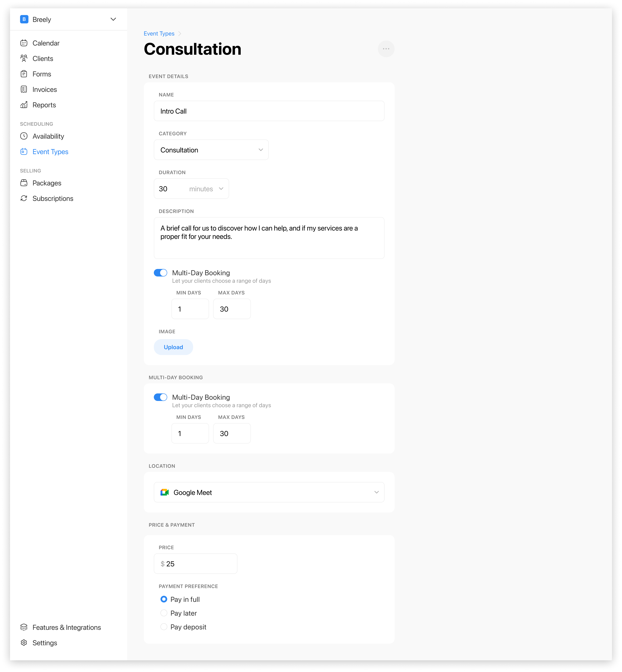Click the Availability clock icon
The width and height of the screenshot is (622, 672).
click(24, 136)
